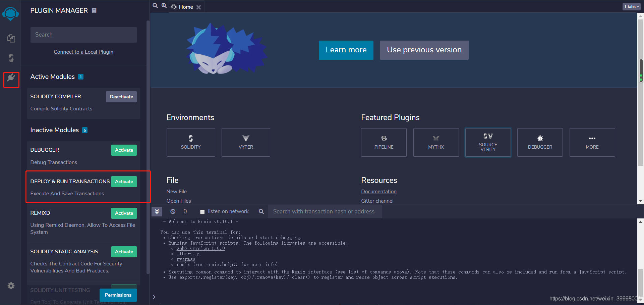Image resolution: width=644 pixels, height=305 pixels.
Task: Open the More featured plugins tile
Action: click(x=592, y=142)
